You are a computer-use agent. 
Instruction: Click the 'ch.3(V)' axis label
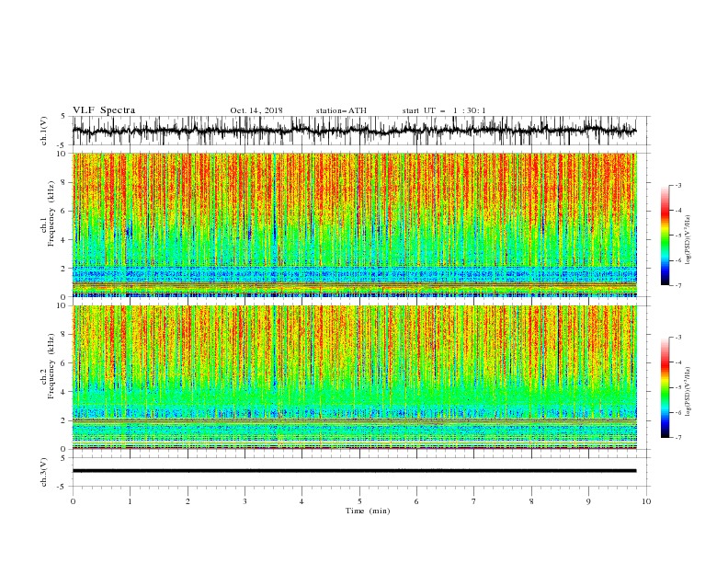click(x=44, y=472)
